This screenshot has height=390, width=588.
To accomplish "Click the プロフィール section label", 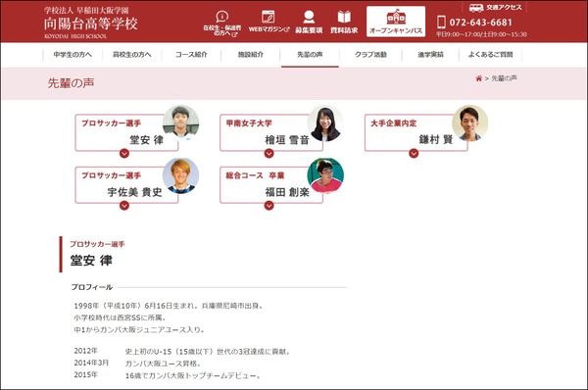I will 92,287.
